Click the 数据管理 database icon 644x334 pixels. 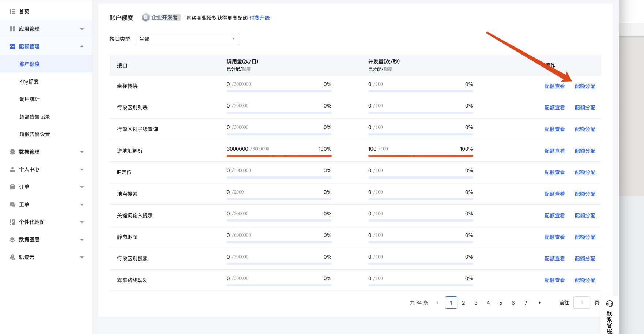[x=12, y=152]
